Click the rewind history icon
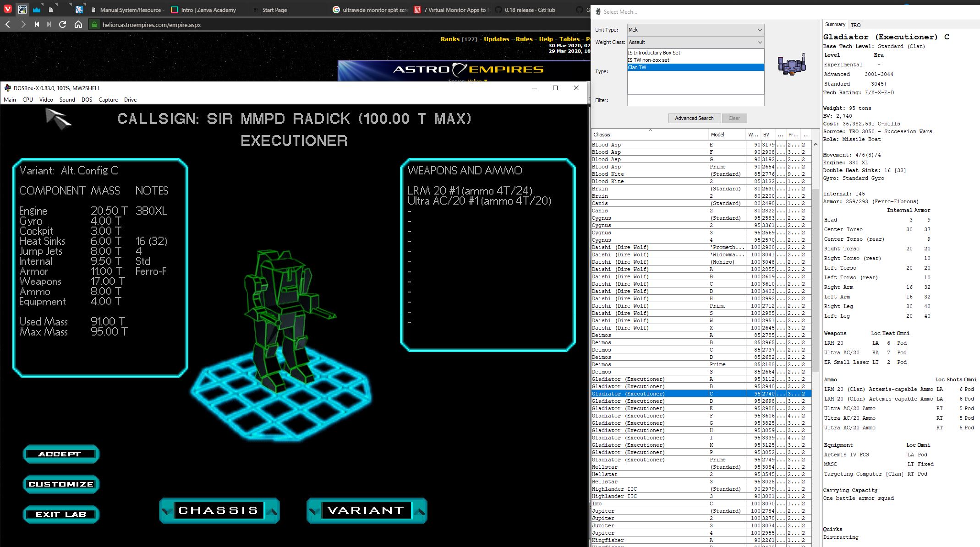The image size is (980, 547). point(37,25)
